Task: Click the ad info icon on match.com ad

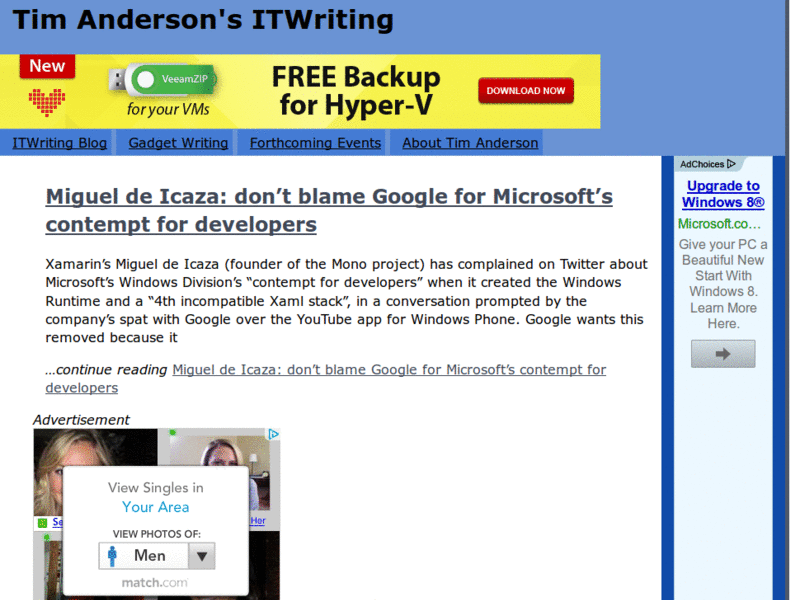Action: click(x=273, y=434)
